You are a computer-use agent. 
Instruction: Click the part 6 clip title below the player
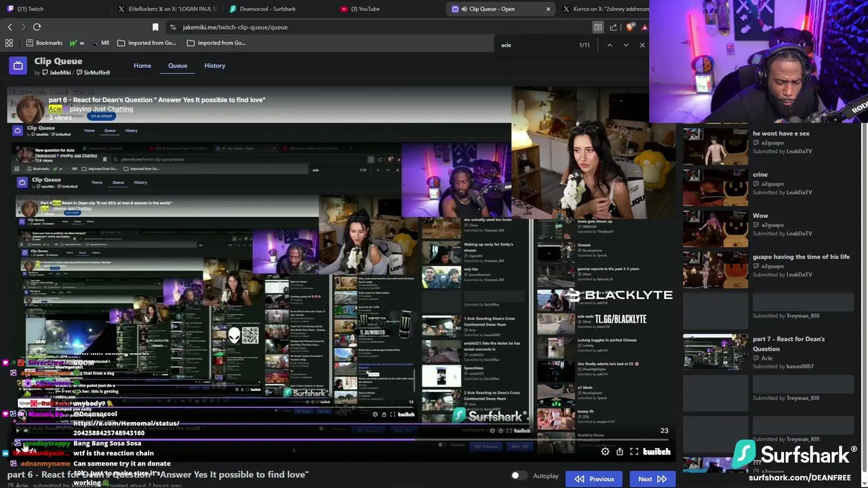pos(157,474)
